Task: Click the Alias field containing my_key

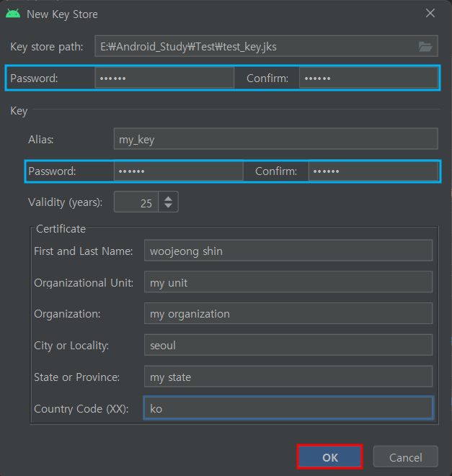Action: tap(275, 139)
